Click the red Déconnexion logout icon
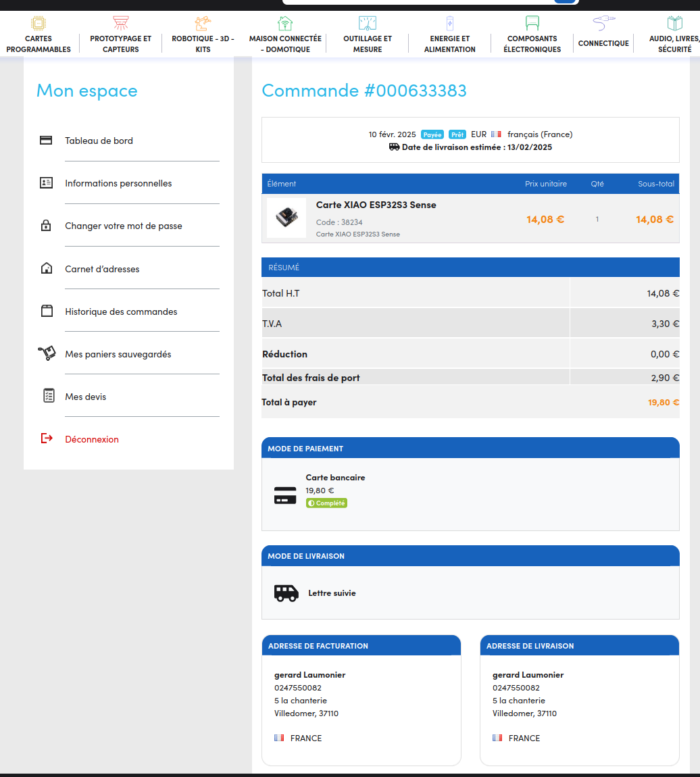700x777 pixels. pyautogui.click(x=46, y=438)
